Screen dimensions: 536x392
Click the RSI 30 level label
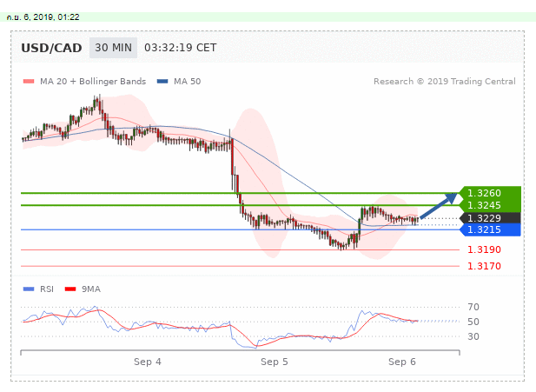click(473, 336)
